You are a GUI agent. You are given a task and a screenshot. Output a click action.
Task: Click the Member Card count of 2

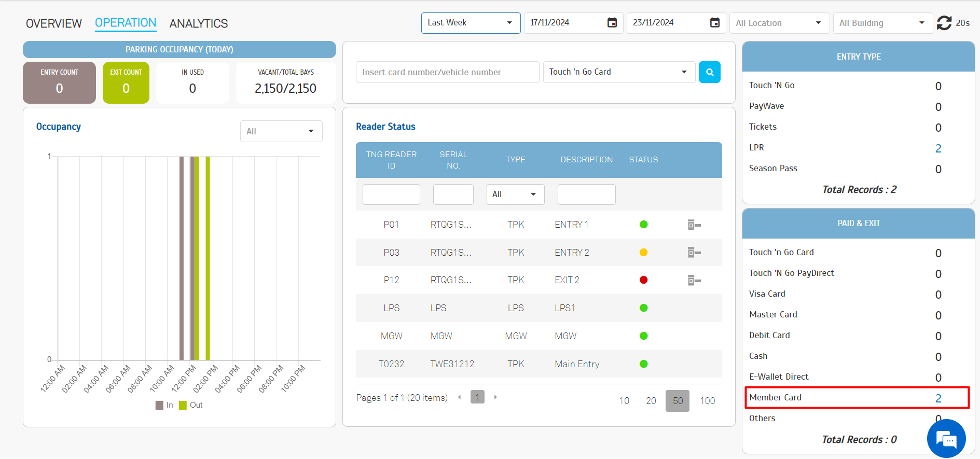938,398
